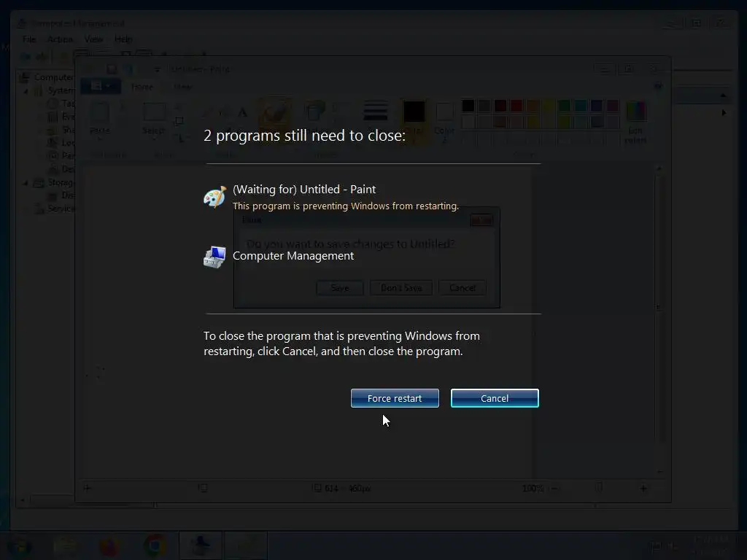Switch to Home tab in Paint window
747x560 pixels.
142,87
